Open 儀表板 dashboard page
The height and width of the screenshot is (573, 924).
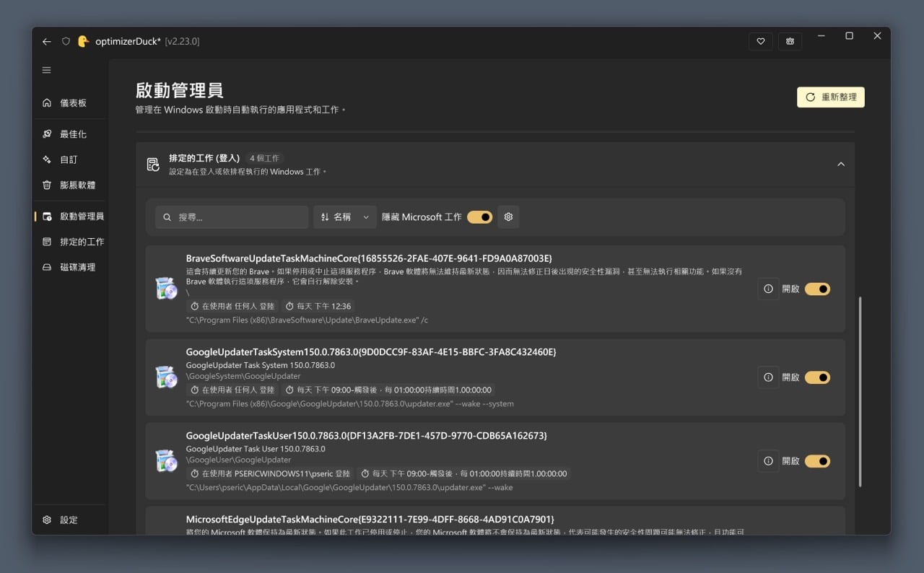(x=71, y=103)
